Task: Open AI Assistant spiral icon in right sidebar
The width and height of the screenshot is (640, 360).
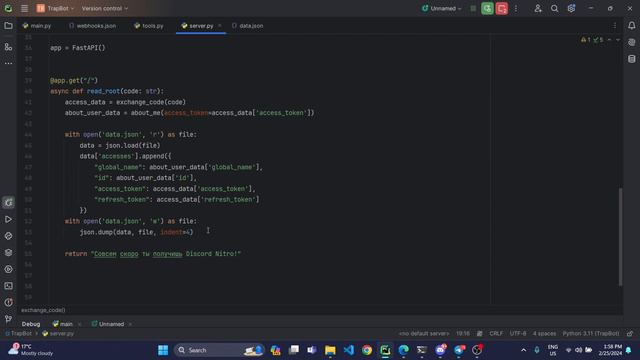Action: (x=631, y=42)
